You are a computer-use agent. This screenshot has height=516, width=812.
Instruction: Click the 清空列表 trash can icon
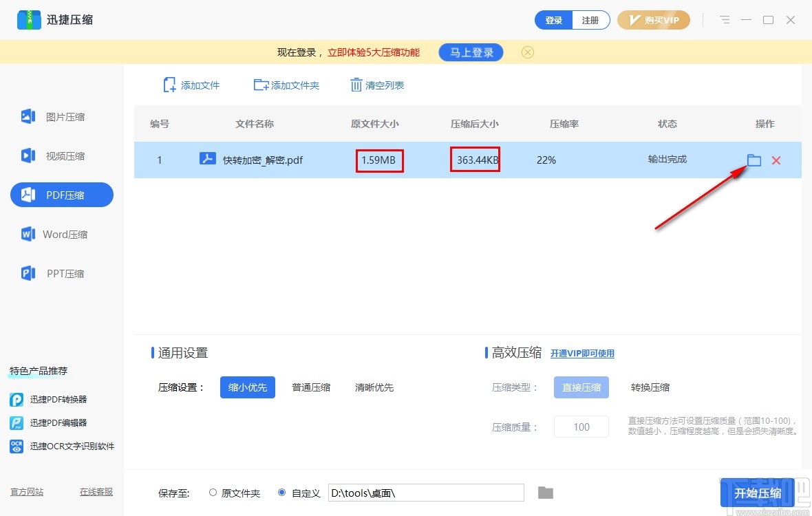pyautogui.click(x=356, y=85)
